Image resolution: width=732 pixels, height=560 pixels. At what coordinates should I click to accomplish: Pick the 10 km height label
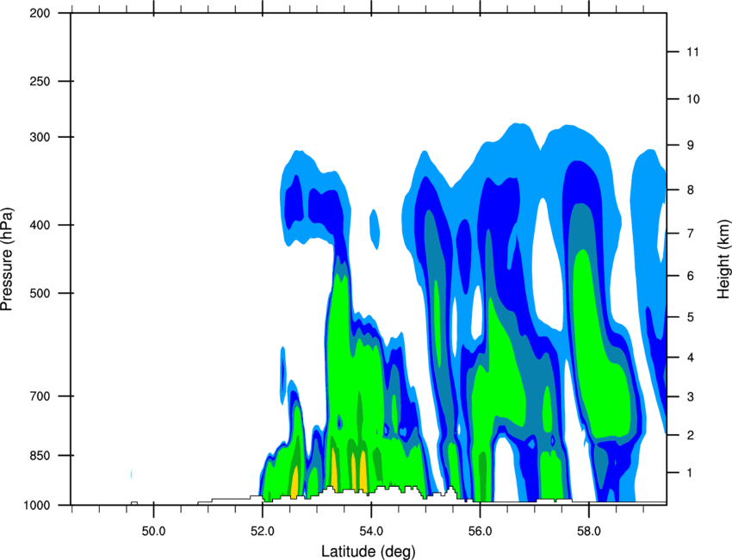click(x=692, y=99)
